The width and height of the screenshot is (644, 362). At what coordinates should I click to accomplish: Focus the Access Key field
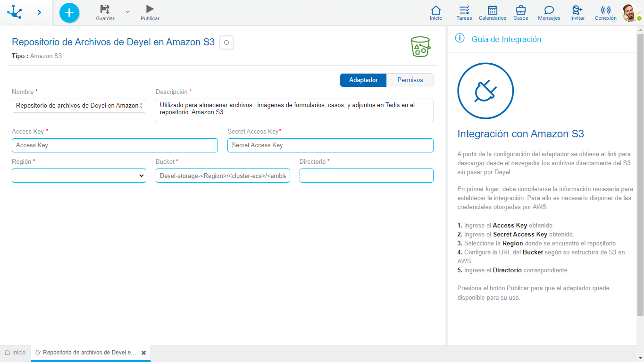115,145
